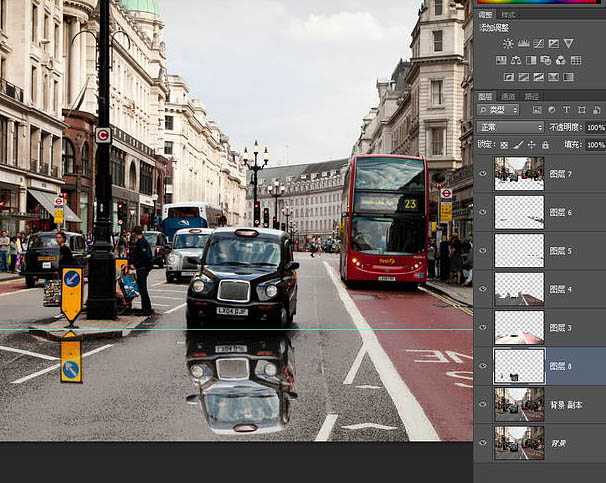Select layer 图层 6 by name
The width and height of the screenshot is (606, 483).
pyautogui.click(x=560, y=212)
